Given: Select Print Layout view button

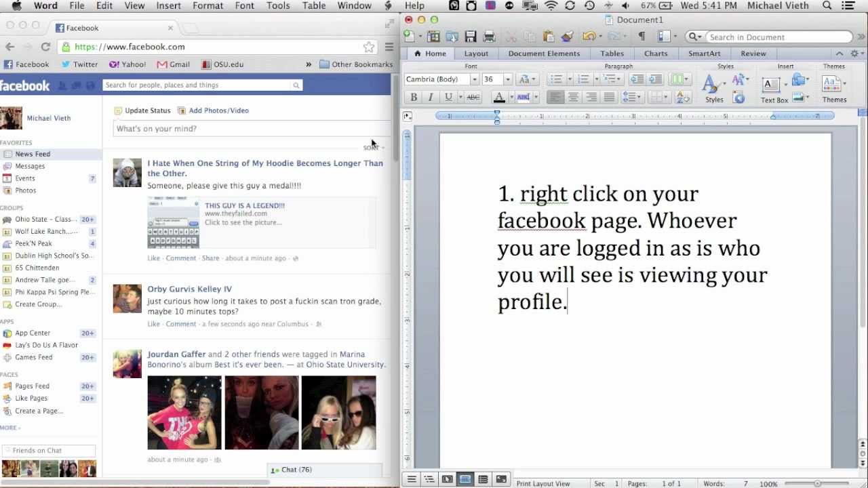Looking at the screenshot, I should point(465,479).
